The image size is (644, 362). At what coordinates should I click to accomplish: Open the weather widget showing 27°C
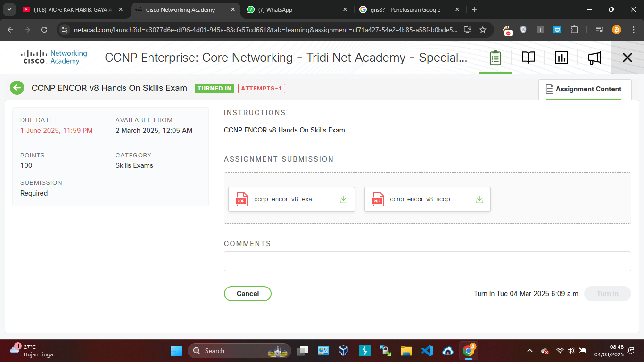(33, 351)
